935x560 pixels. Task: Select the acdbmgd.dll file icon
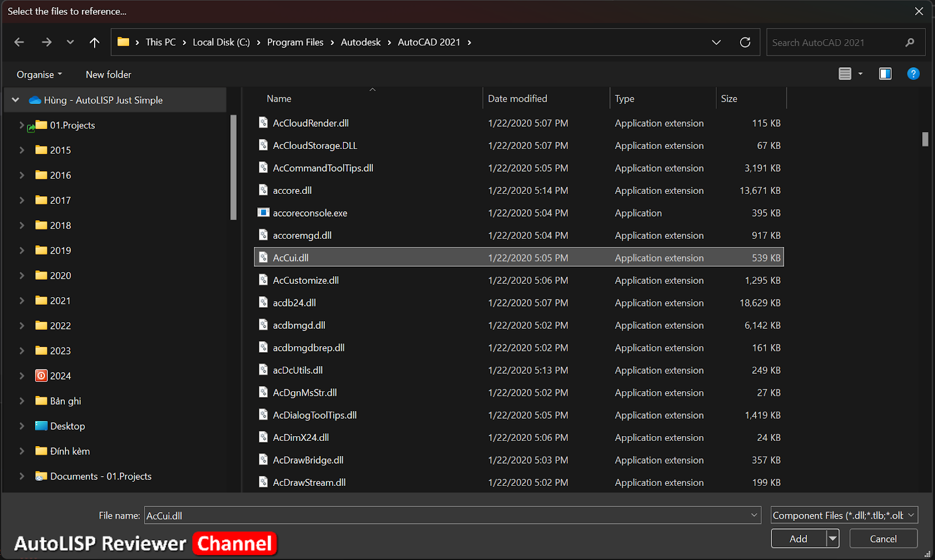264,325
